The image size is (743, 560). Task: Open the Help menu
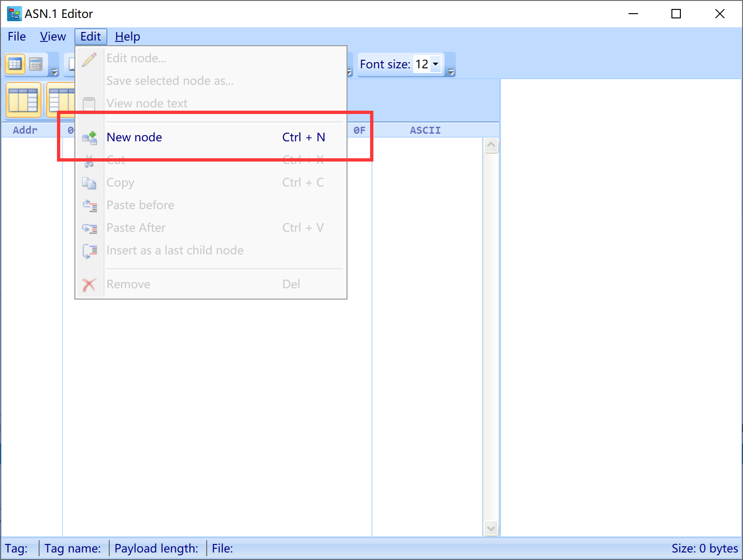(128, 37)
